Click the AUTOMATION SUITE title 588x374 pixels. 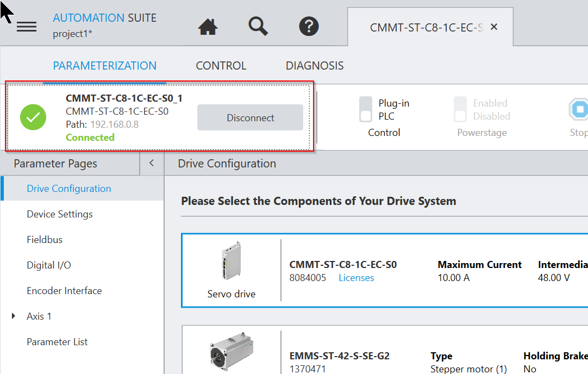(x=105, y=17)
